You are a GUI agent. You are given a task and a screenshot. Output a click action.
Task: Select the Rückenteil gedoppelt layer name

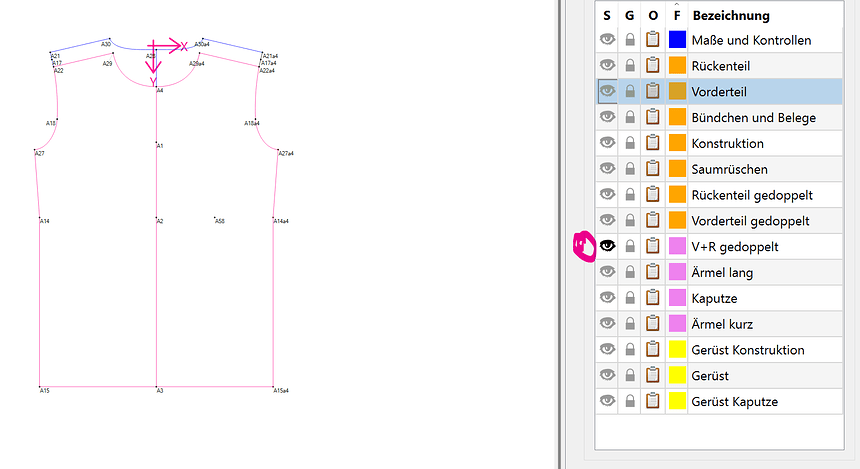[751, 195]
